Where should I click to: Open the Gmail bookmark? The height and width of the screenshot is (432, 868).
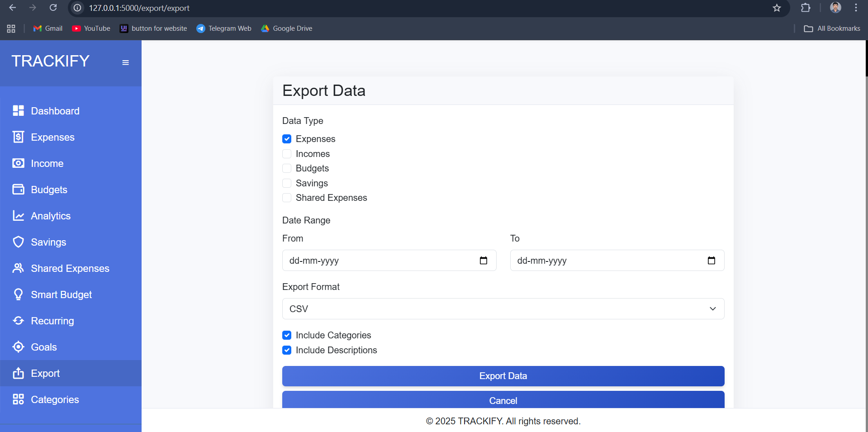(48, 28)
